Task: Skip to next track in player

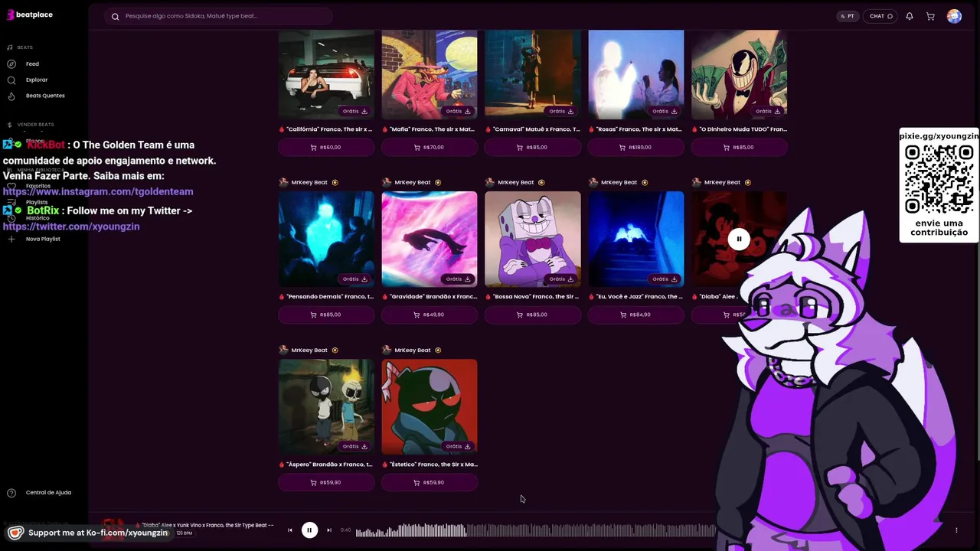Action: pos(329,530)
